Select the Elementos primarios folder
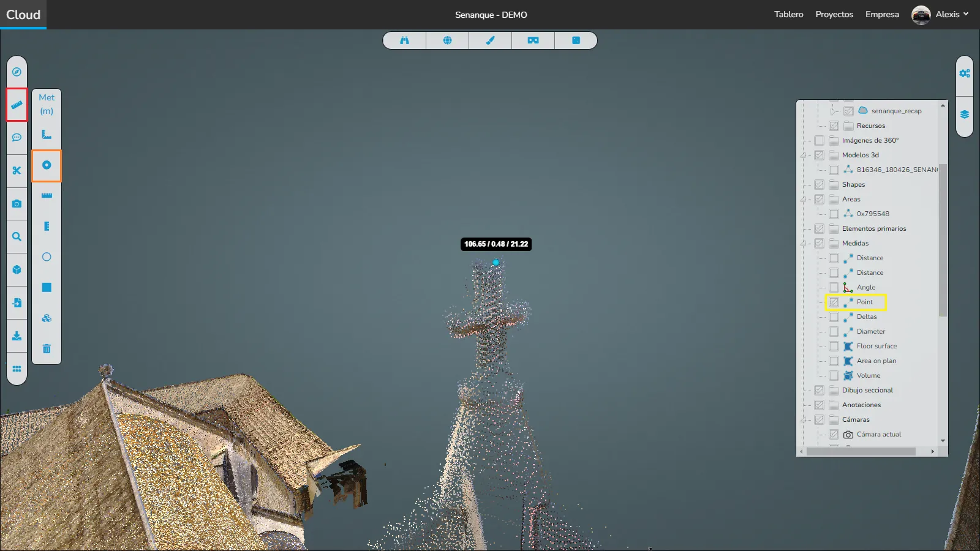This screenshot has width=980, height=551. coord(874,228)
